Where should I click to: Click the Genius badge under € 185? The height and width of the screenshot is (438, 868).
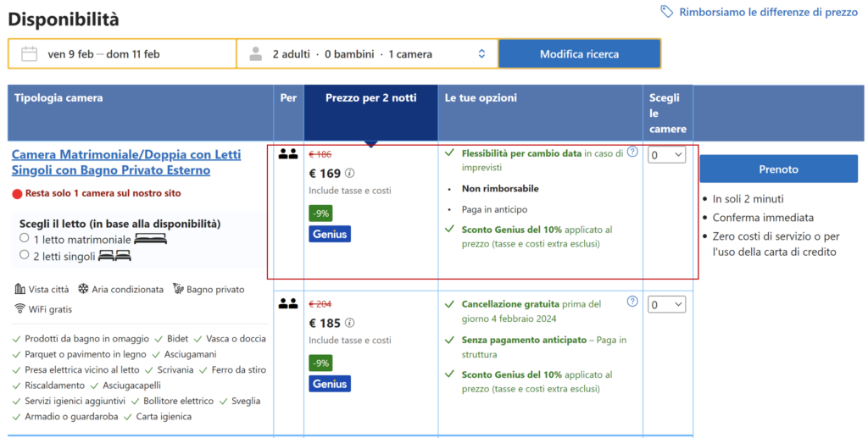coord(330,383)
